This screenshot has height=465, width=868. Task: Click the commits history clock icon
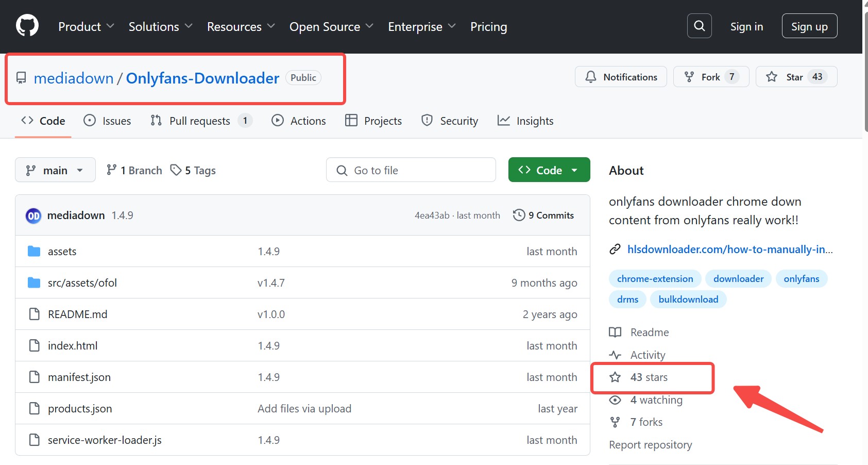click(519, 215)
